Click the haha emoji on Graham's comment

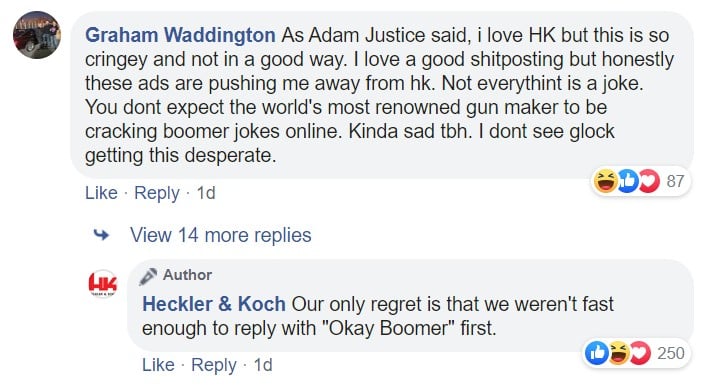point(605,181)
